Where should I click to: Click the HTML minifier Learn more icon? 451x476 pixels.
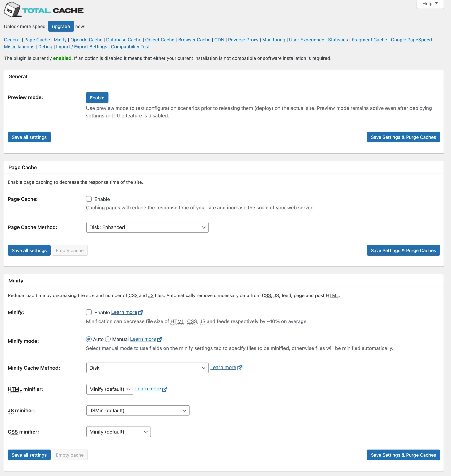coord(165,388)
